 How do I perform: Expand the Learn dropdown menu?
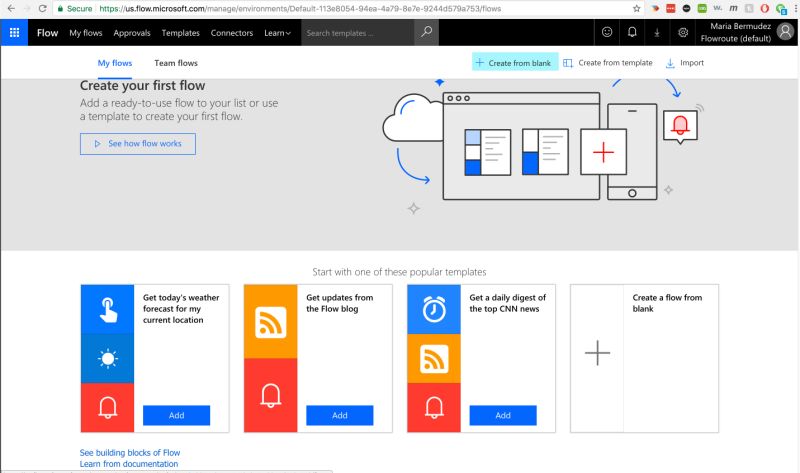coord(278,33)
